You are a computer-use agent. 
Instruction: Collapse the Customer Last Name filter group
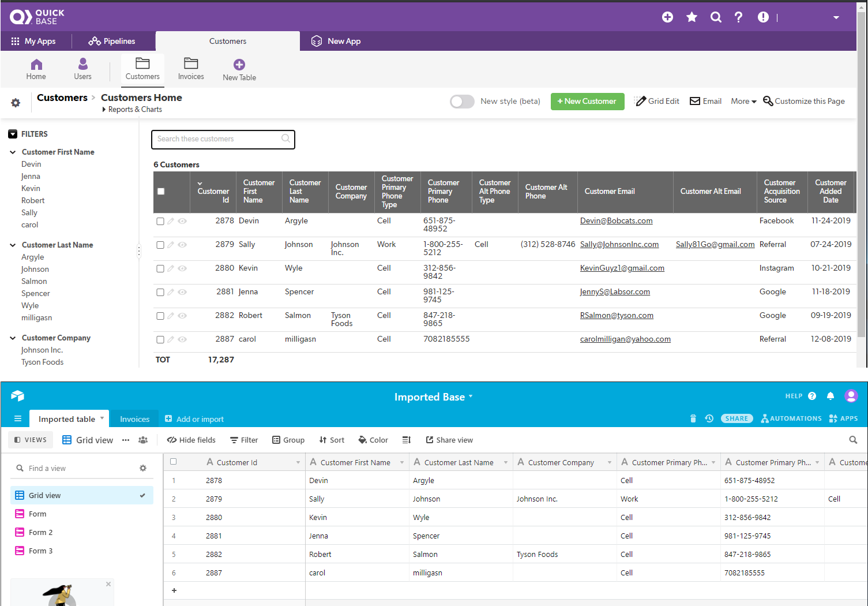(13, 245)
